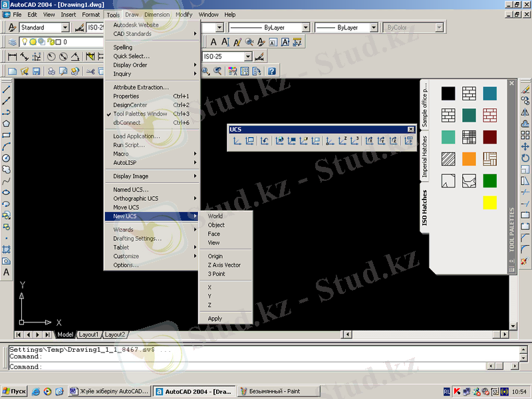The width and height of the screenshot is (532, 399).
Task: Click the diagonal line hatch pattern
Action: tap(450, 159)
